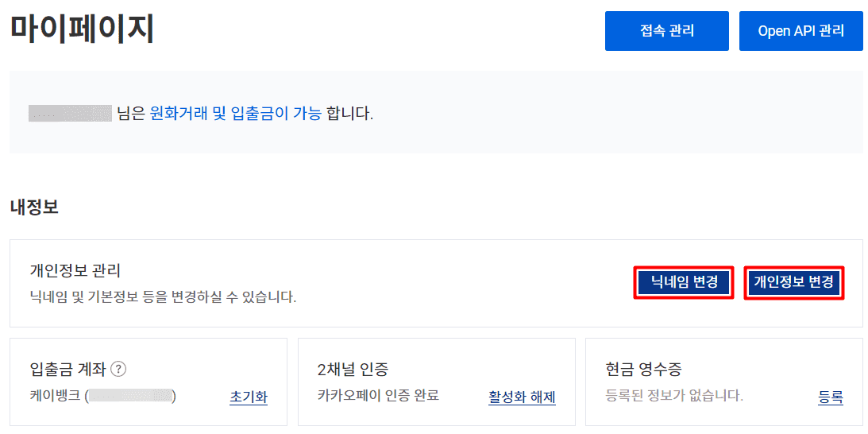The height and width of the screenshot is (434, 868).
Task: Click the 카카오페이 인증 완료 status text
Action: (377, 395)
